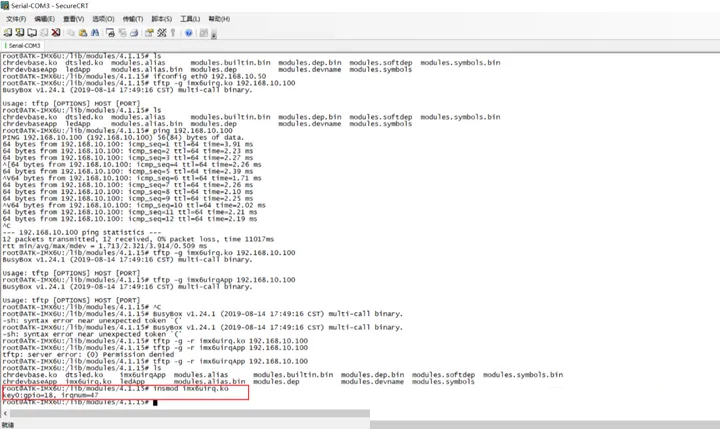Click the horizontal scrollbar thumb
Screen dimensions: 720x429
(190, 413)
